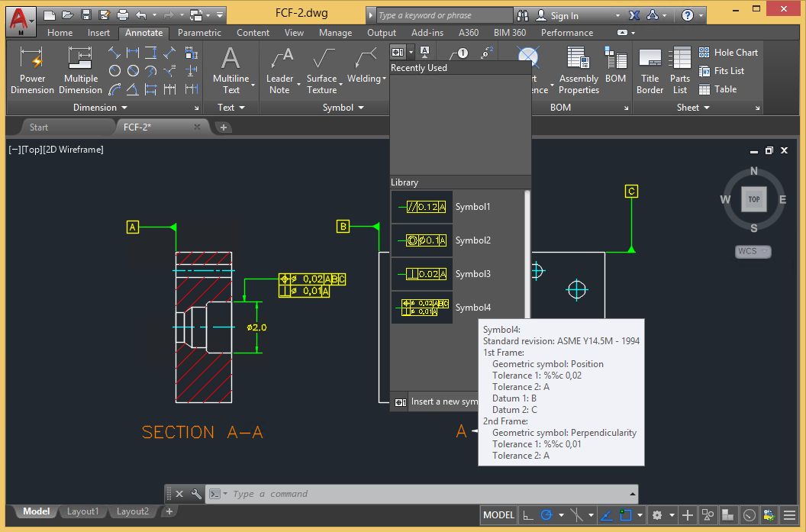Click the wrench icon on command line
Screen dimensions: 806x532
(196, 494)
